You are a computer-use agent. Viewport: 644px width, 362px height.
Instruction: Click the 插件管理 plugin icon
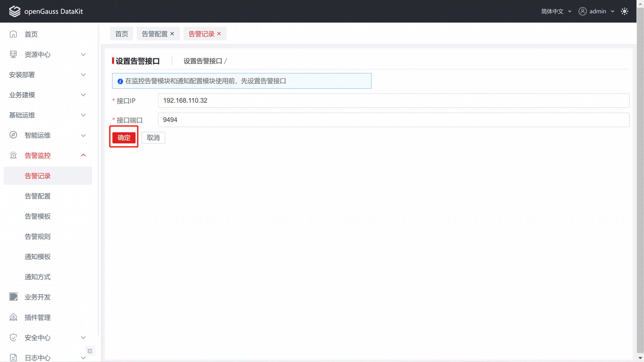13,317
